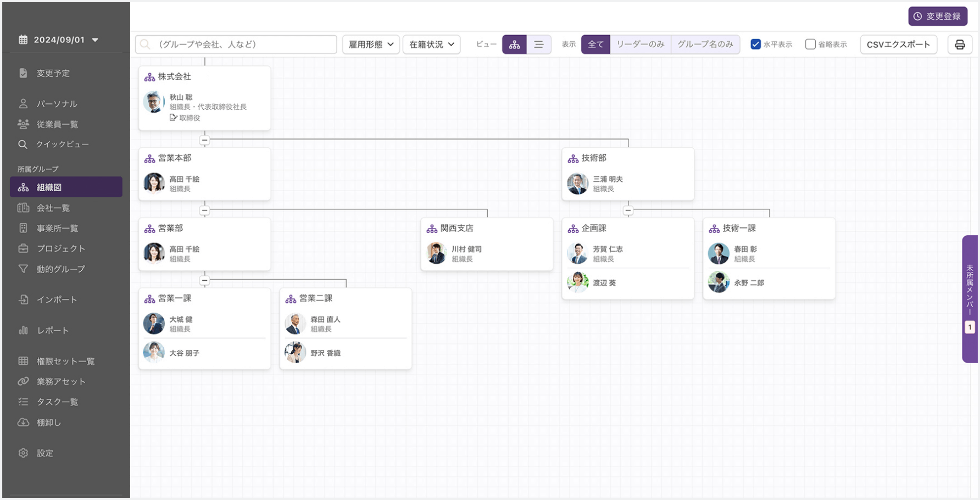Select the org chart view icon
Viewport: 980px width, 500px height.
pyautogui.click(x=514, y=44)
